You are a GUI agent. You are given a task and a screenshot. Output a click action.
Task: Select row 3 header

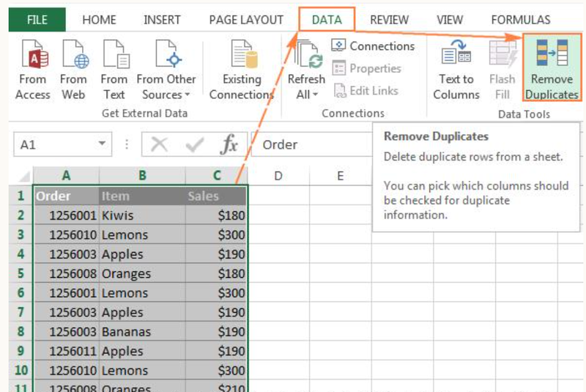coord(21,234)
